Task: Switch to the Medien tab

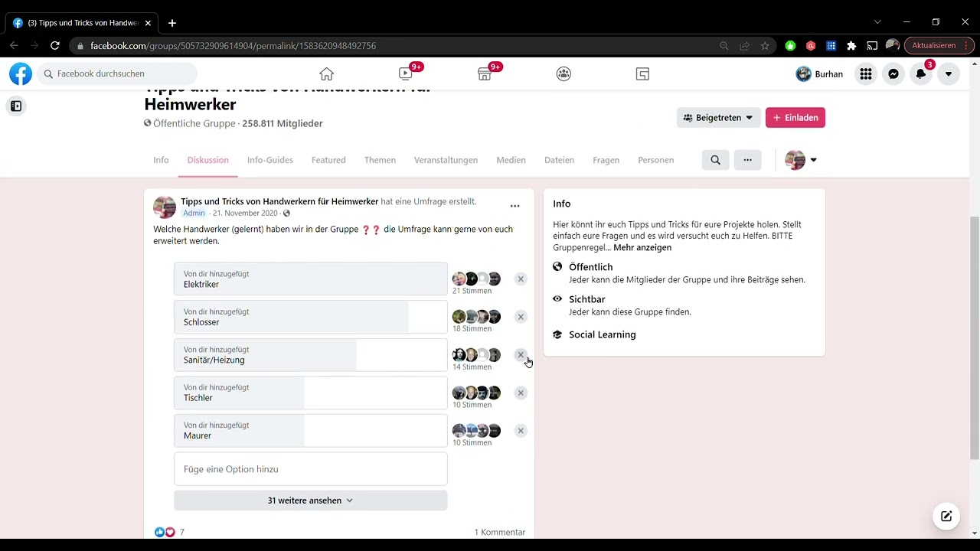Action: [x=511, y=160]
